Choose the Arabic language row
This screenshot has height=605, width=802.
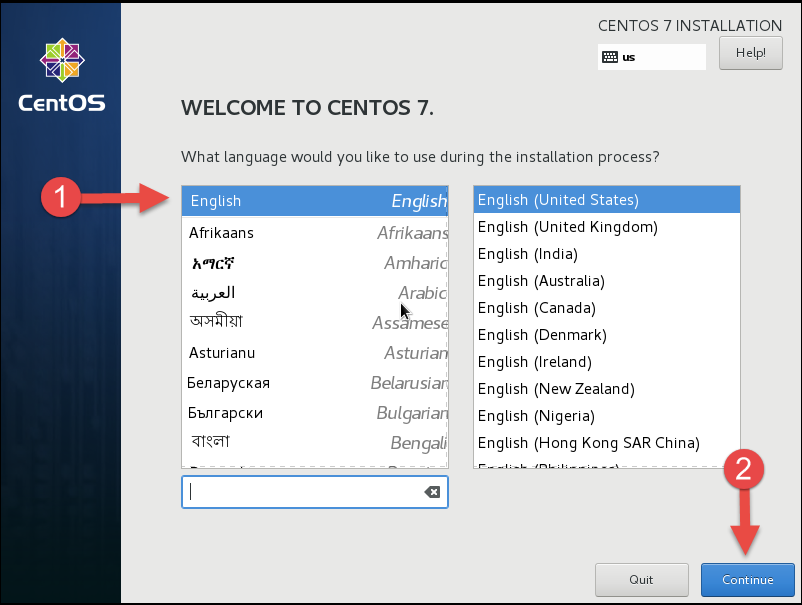pyautogui.click(x=315, y=293)
